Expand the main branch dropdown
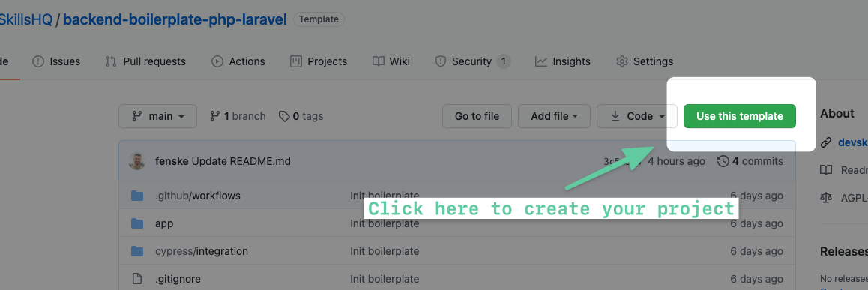This screenshot has width=868, height=290. 157,116
